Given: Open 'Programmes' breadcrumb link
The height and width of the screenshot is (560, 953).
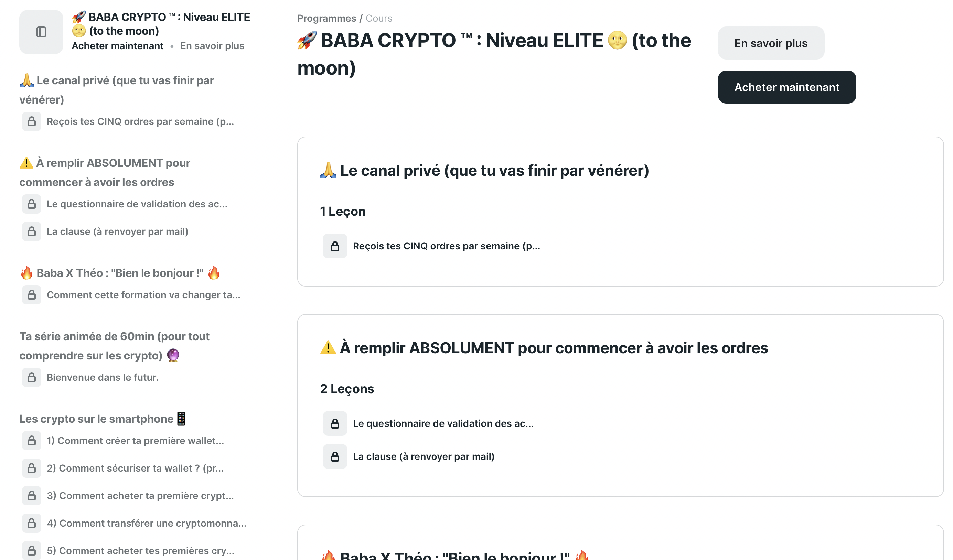Looking at the screenshot, I should (x=326, y=18).
